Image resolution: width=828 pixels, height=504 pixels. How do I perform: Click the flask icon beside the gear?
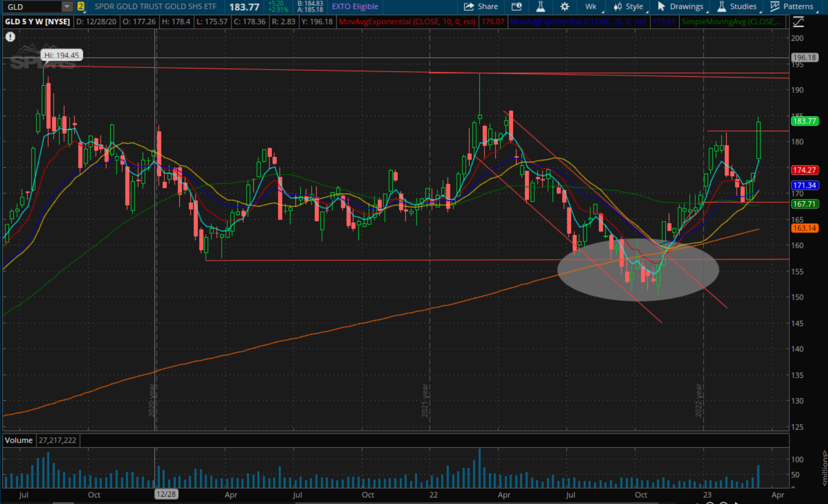(x=540, y=7)
